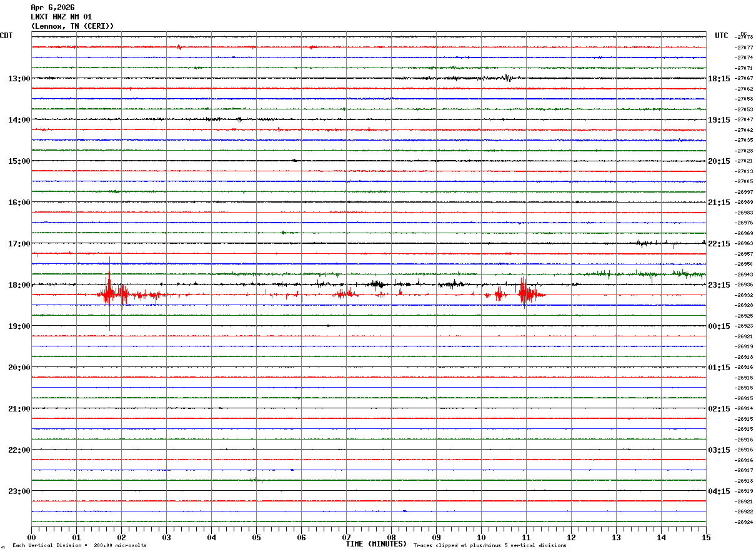Viewport: 756px width, 554px height.
Task: Click the CDT time label "16:00"
Action: click(x=19, y=203)
